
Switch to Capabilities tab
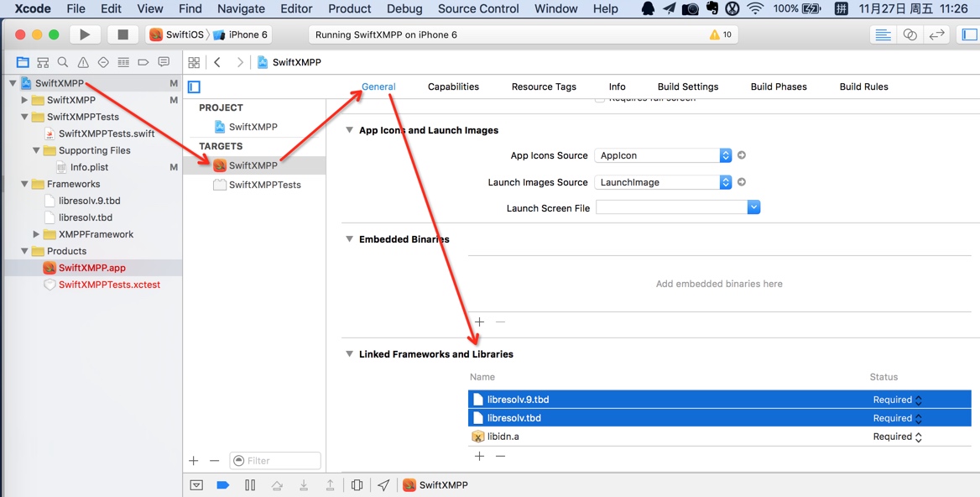(x=453, y=87)
